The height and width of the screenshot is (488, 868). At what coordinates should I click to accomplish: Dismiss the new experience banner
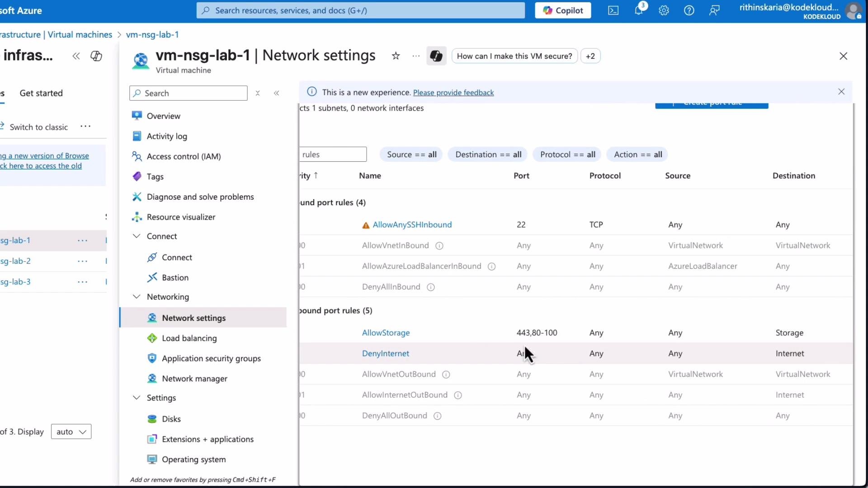click(x=841, y=92)
